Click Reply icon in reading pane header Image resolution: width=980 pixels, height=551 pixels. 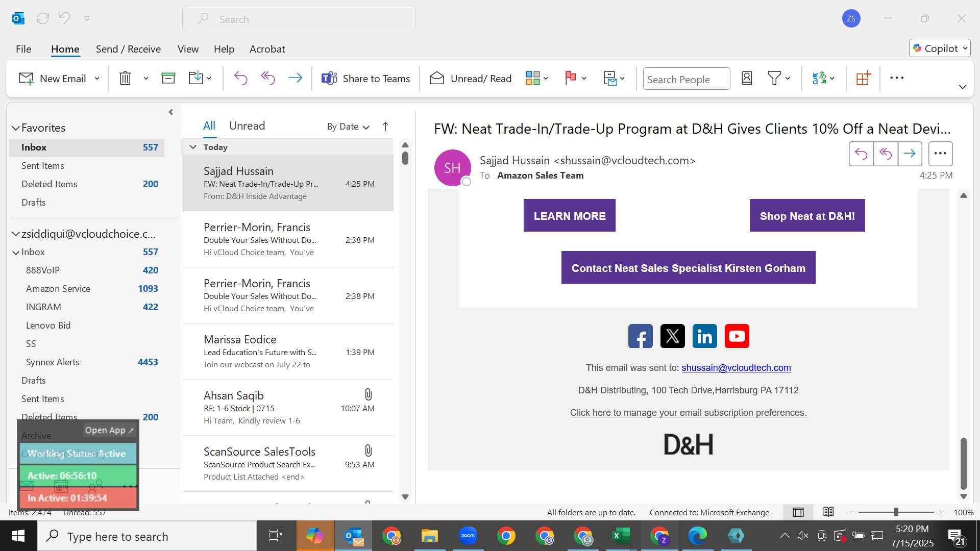861,154
